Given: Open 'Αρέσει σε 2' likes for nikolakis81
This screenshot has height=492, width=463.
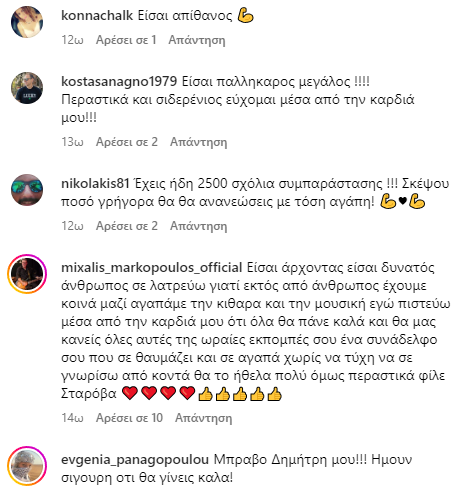Looking at the screenshot, I should pos(127,226).
